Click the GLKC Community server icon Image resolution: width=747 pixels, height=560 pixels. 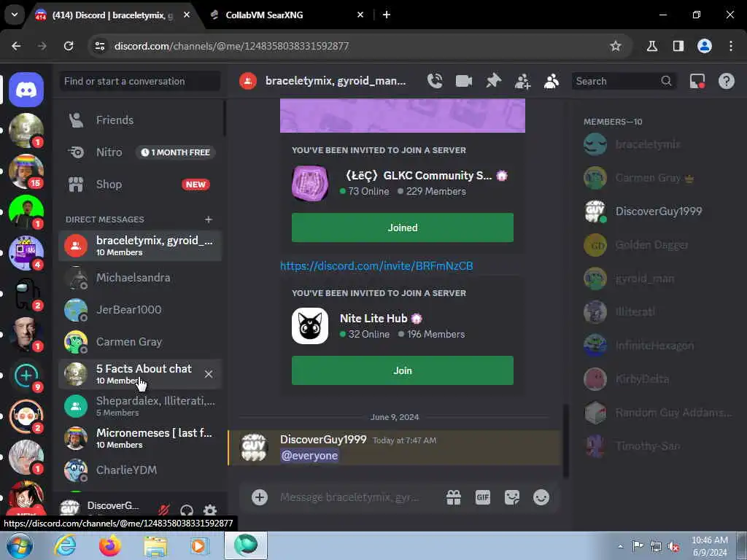point(310,183)
